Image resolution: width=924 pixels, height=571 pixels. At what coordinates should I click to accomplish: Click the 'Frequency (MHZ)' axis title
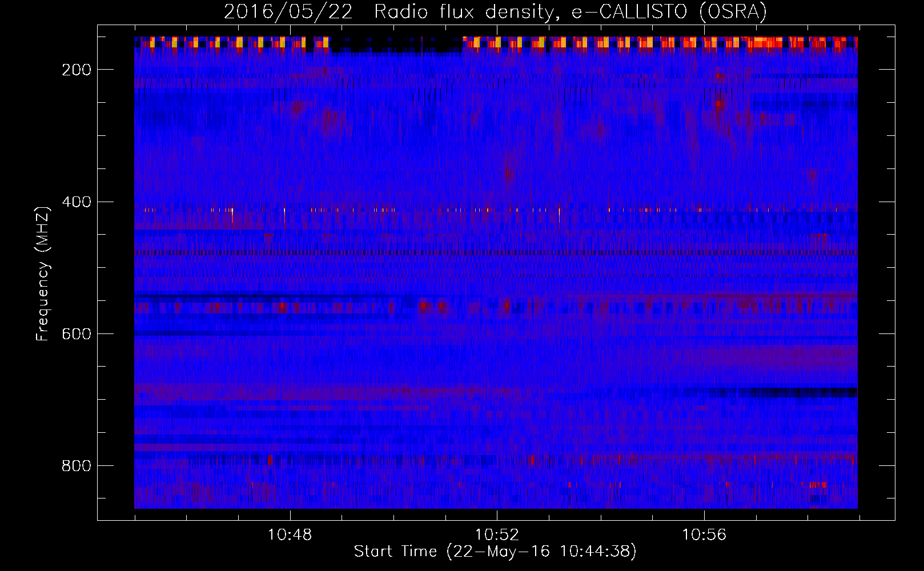point(43,274)
